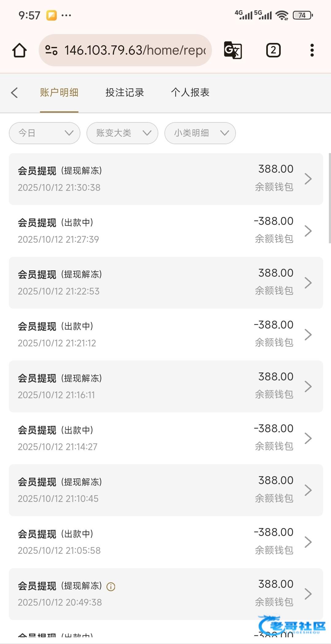331x644 pixels.
Task: Open the 21:30:38 提现解冻 record chevron
Action: coord(308,179)
